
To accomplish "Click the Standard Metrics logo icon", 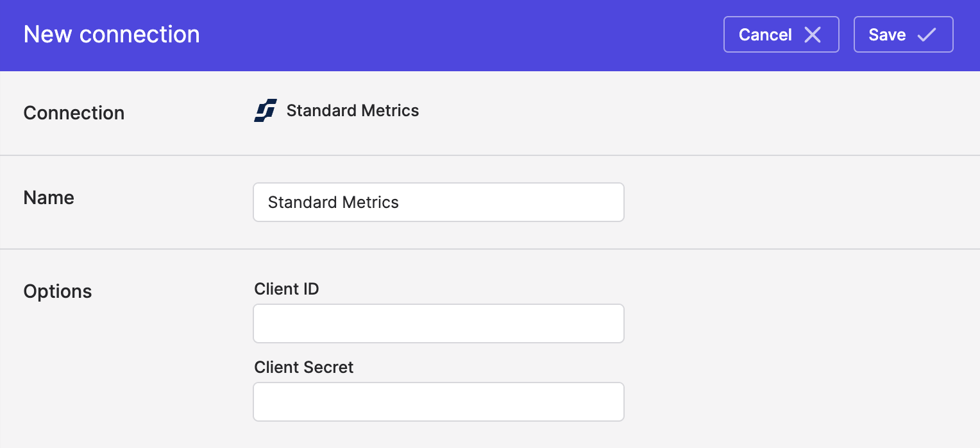I will (266, 111).
